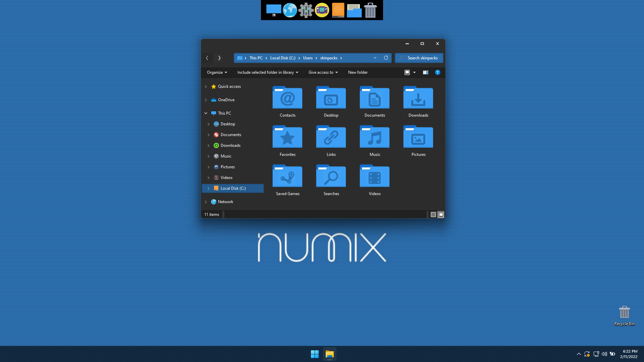The height and width of the screenshot is (362, 644).
Task: Click the New folder button
Action: (x=358, y=72)
